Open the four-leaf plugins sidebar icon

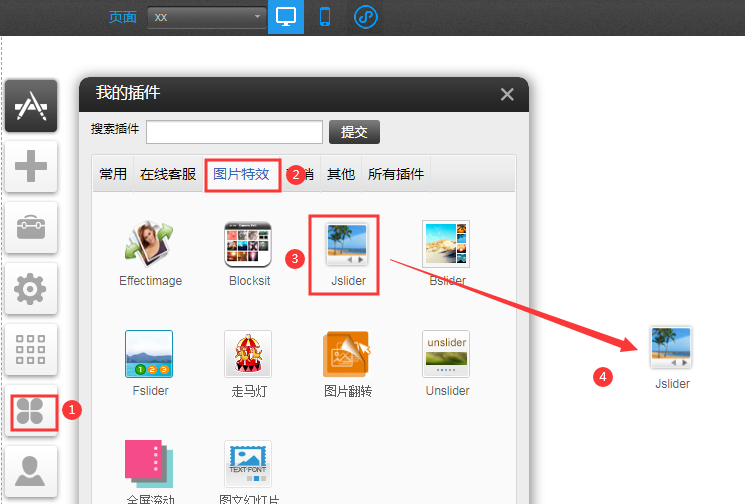31,411
